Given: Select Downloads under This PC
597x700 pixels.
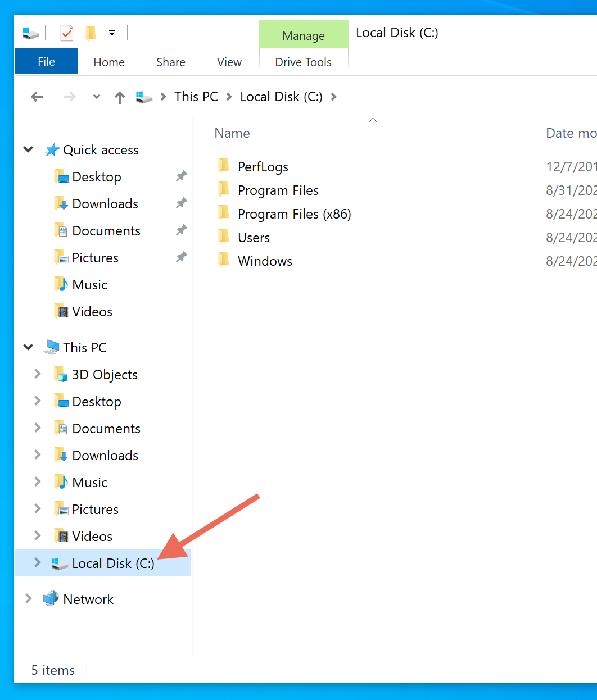Looking at the screenshot, I should coord(105,456).
